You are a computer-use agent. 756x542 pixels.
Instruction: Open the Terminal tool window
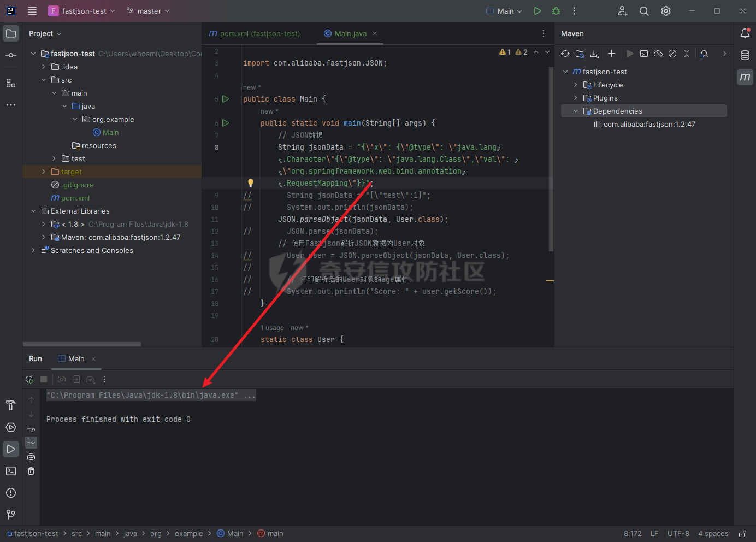11,471
